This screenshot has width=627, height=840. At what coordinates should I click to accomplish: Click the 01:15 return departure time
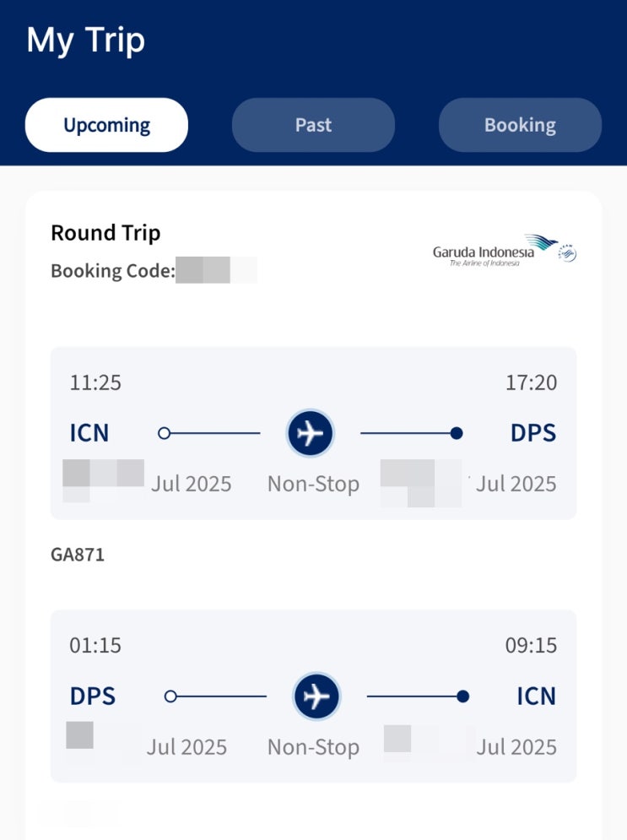pos(95,645)
